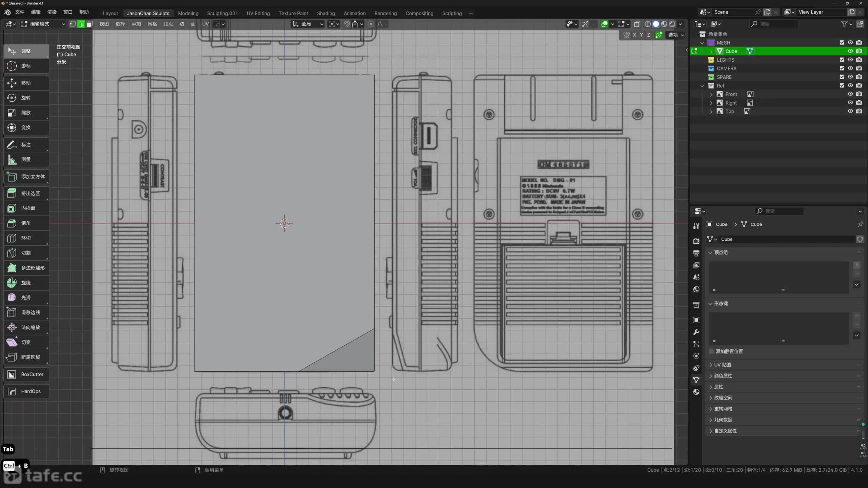Viewport: 868px width, 488px height.
Task: Select the 旋转 (Rotate) tool
Action: coord(26,98)
